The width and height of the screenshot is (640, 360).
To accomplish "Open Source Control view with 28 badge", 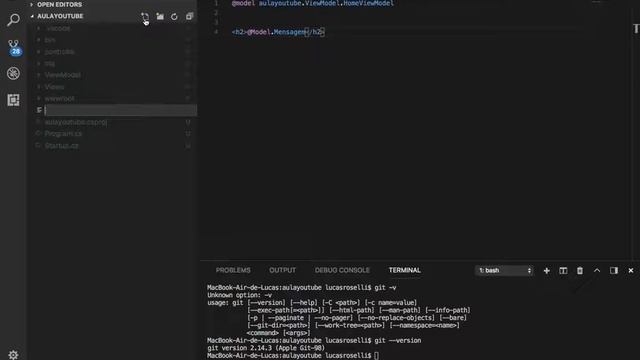I will [x=13, y=47].
